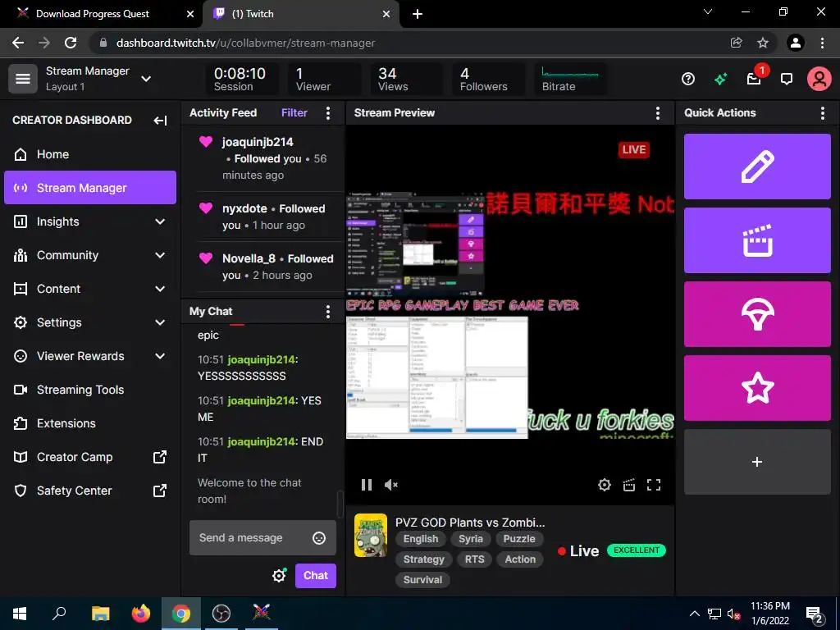This screenshot has width=840, height=630.
Task: Click the clip icon in preview player
Action: (x=629, y=485)
